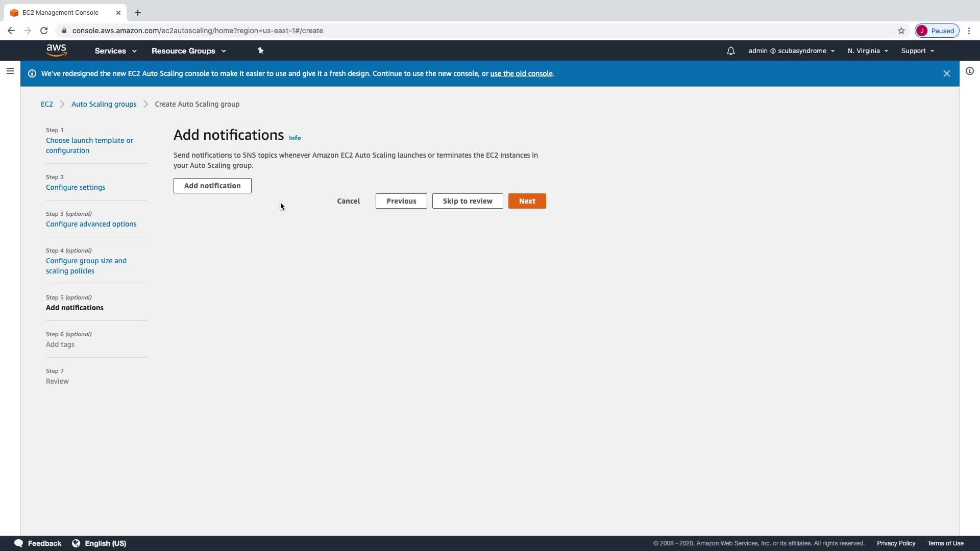Open Auto Scaling groups breadcrumb link
The height and width of the screenshot is (551, 980).
point(104,104)
